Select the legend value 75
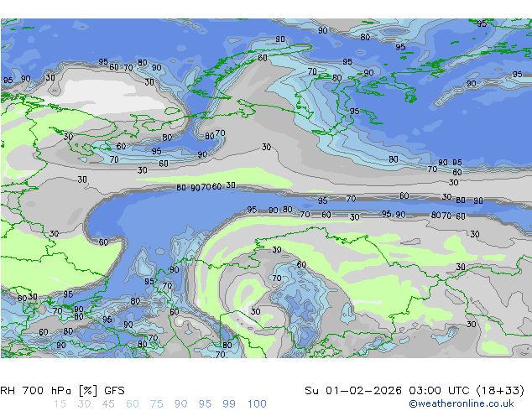The width and height of the screenshot is (532, 411). coord(156,404)
